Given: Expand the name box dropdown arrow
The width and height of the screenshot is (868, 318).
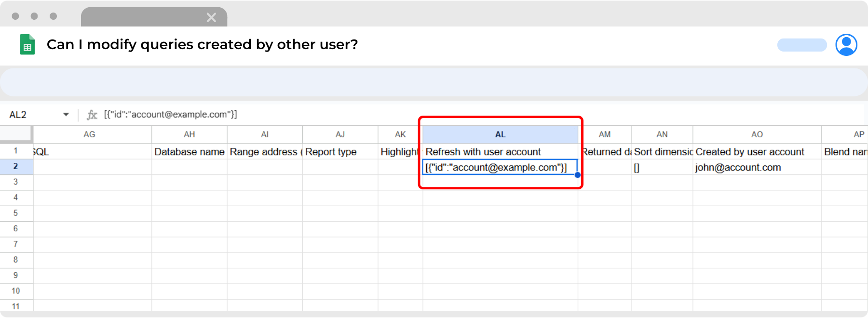Looking at the screenshot, I should click(x=66, y=115).
